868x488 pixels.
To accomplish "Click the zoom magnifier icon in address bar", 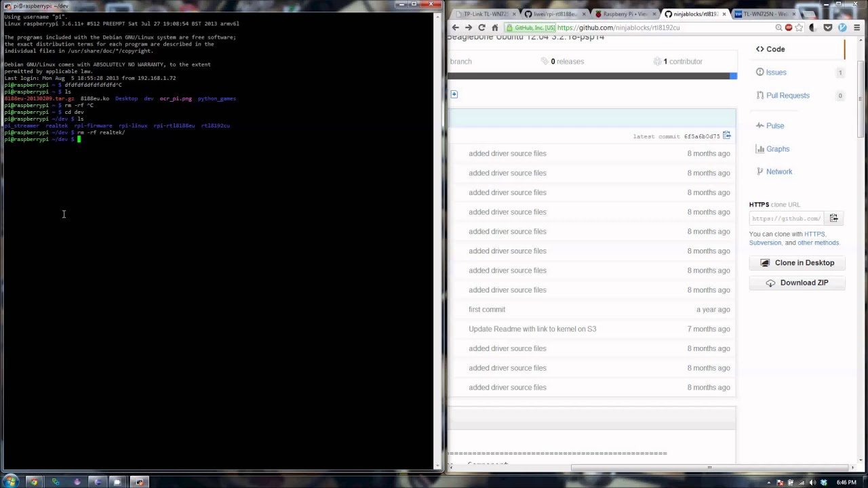I will point(778,28).
